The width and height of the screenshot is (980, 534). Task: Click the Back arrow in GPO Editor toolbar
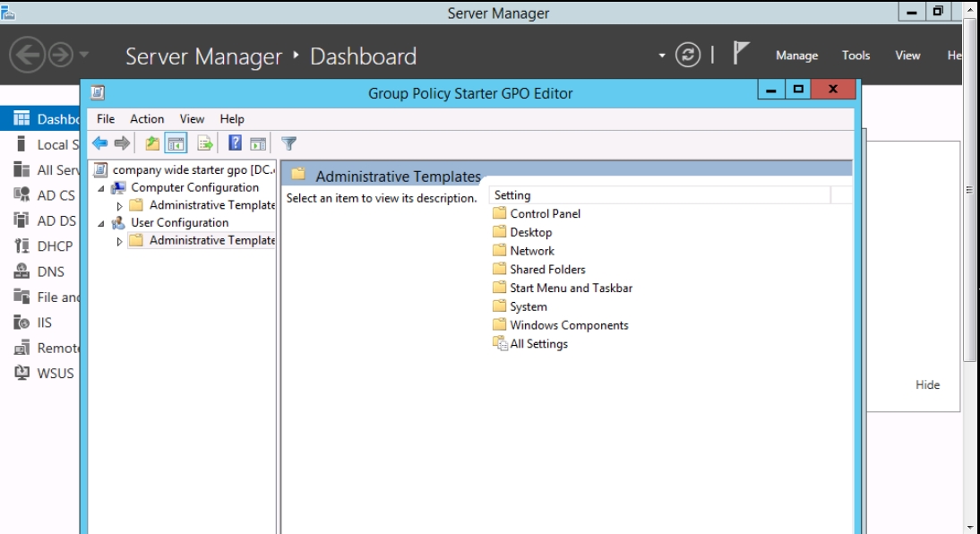coord(100,143)
